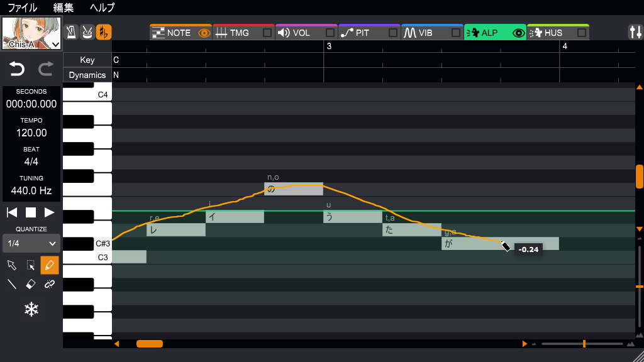Select the pencil draw tool

[49, 265]
